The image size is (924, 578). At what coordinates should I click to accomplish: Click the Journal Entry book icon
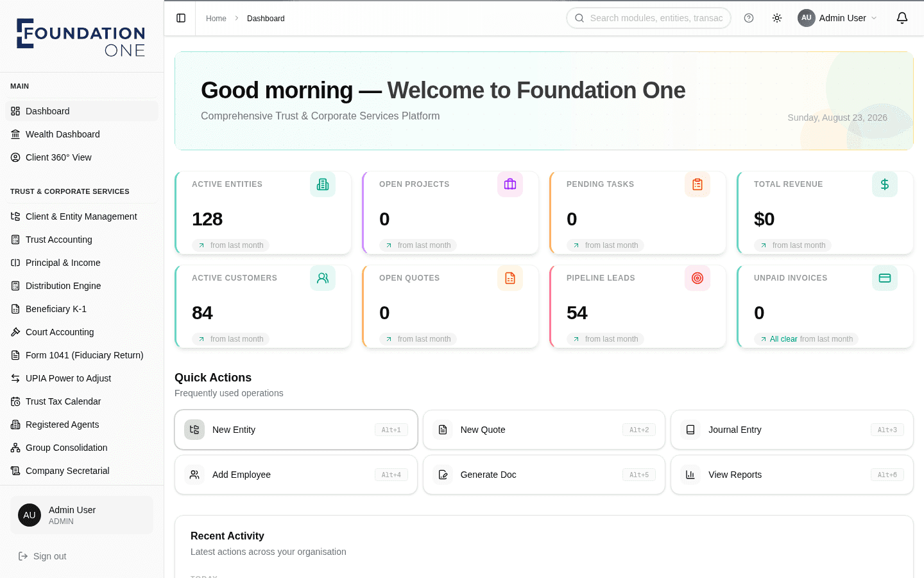click(690, 430)
